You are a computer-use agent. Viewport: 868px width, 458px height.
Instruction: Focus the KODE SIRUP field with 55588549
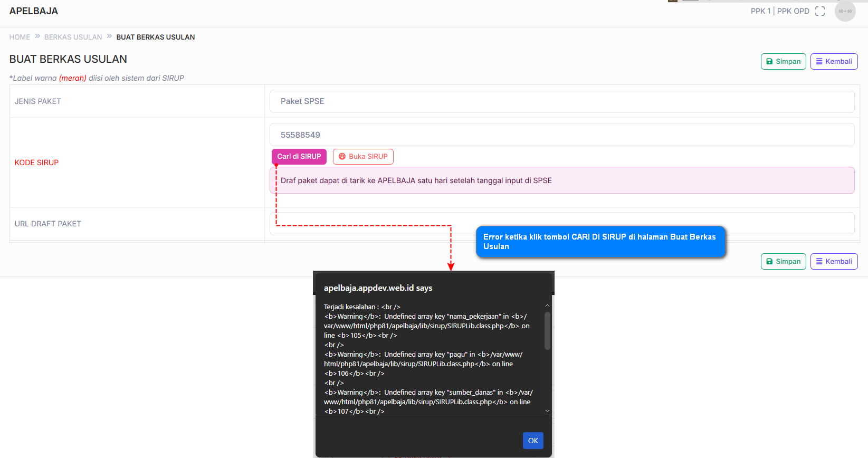coord(562,135)
